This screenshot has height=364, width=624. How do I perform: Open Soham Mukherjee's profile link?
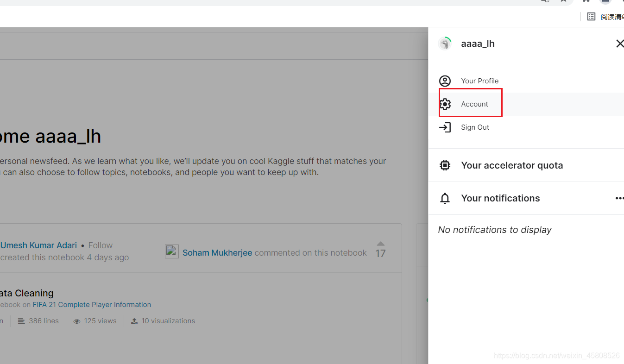coord(217,253)
